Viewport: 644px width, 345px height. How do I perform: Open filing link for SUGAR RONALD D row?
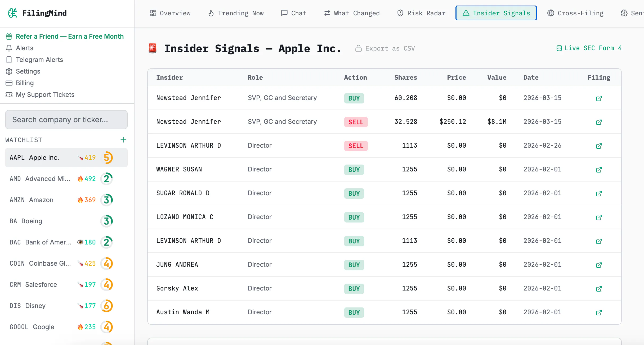599,193
